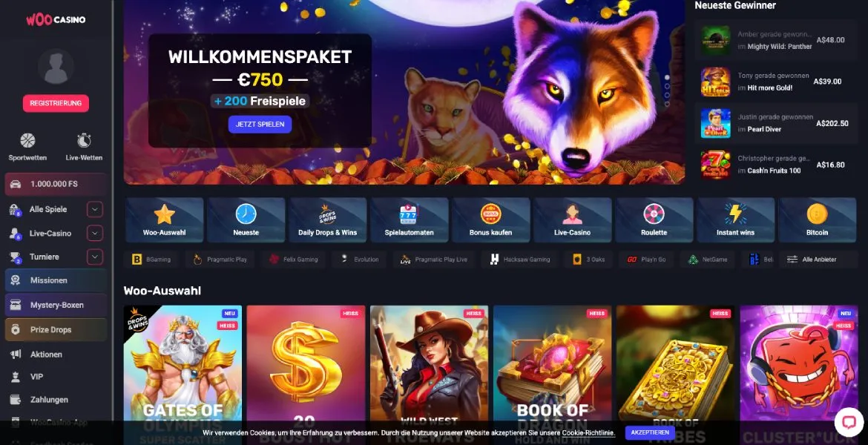
Task: Go to Zahlungen in sidebar menu
Action: [49, 400]
